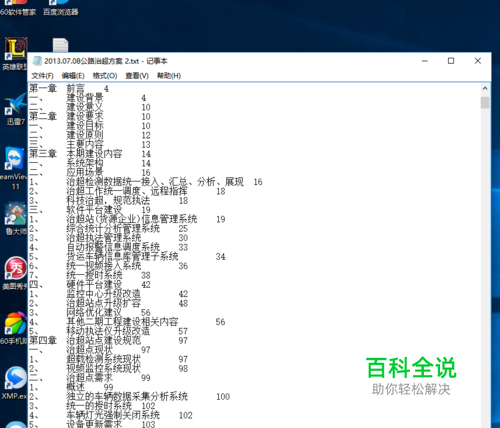This screenshot has width=500, height=428.
Task: Click the line '第一章 前言 4'
Action: (x=69, y=89)
